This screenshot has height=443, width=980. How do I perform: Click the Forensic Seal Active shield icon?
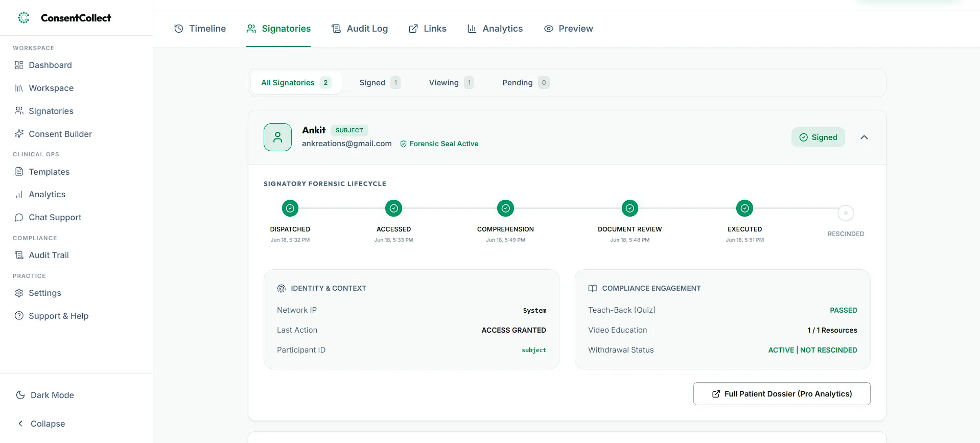[403, 144]
